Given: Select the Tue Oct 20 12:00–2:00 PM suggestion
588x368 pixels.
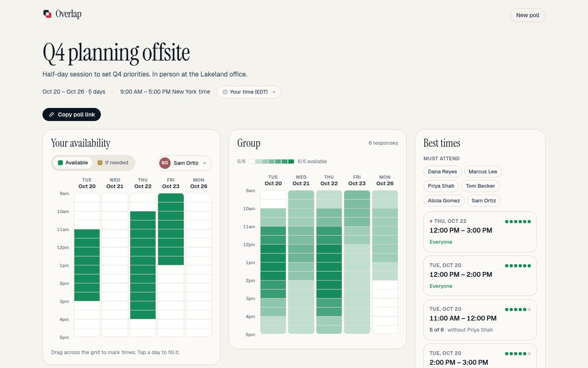Looking at the screenshot, I should point(480,276).
